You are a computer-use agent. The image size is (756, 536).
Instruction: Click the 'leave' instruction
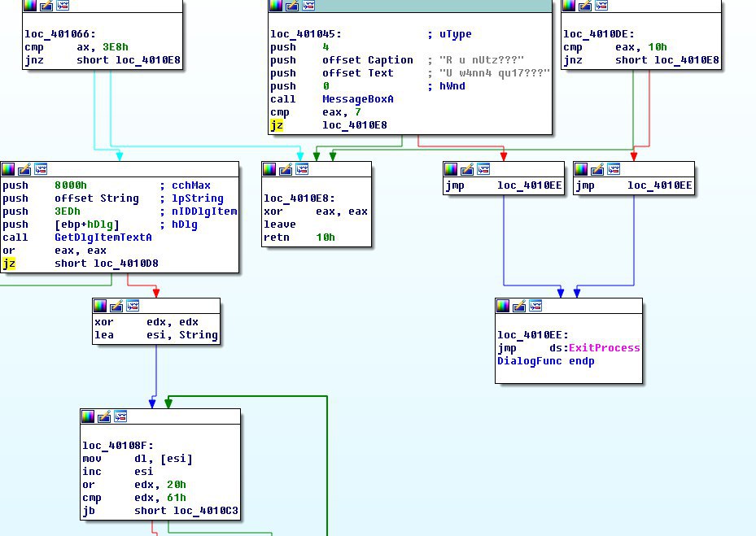click(x=280, y=224)
